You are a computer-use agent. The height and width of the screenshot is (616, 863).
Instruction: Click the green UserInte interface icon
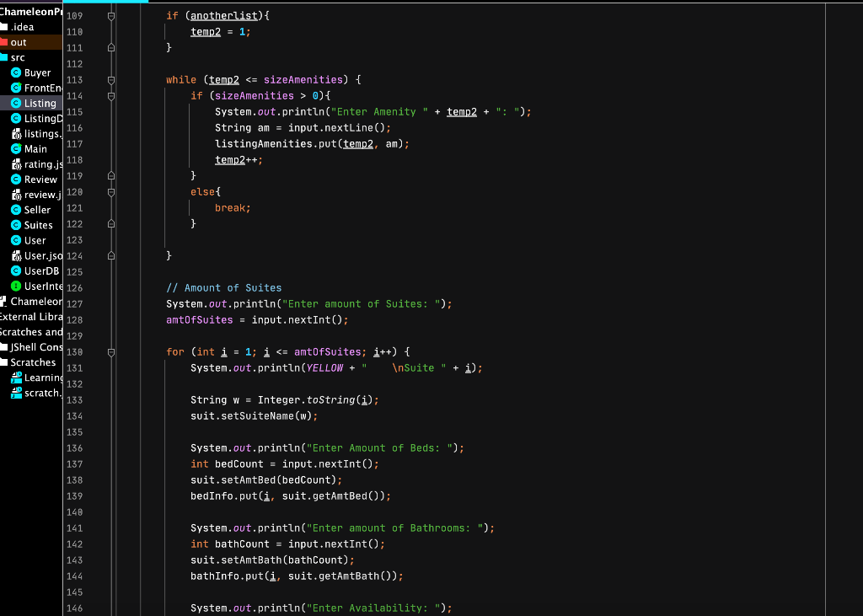[x=16, y=286]
